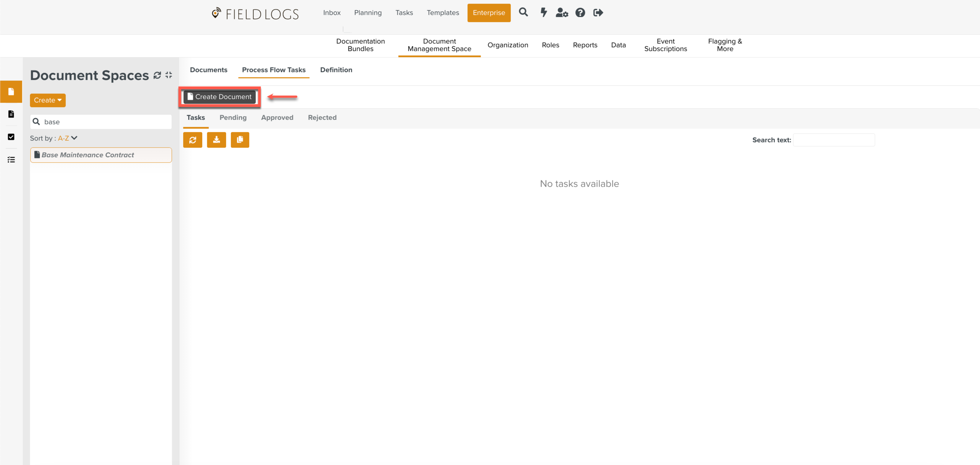This screenshot has width=980, height=465.
Task: Switch to the Definition tab
Action: [336, 70]
